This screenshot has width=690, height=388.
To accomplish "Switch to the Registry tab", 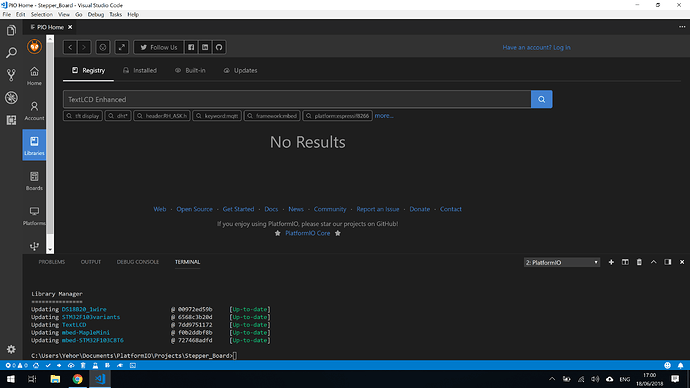I will [88, 70].
